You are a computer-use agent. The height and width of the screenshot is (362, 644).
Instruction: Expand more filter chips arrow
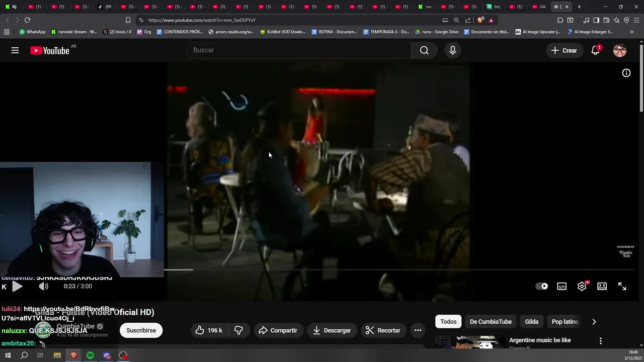tap(594, 322)
